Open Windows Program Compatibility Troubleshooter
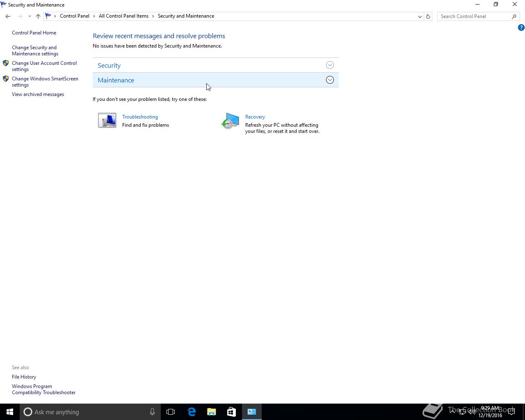 tap(43, 389)
